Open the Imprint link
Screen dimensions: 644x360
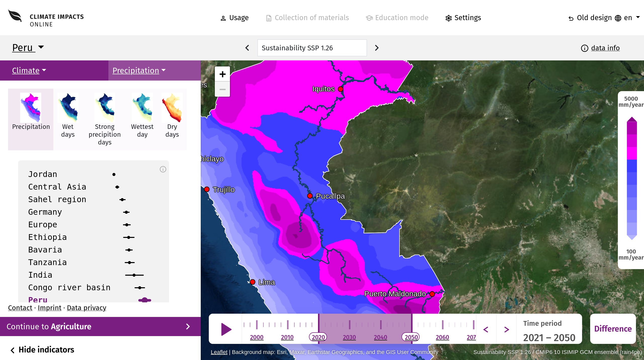(50, 308)
